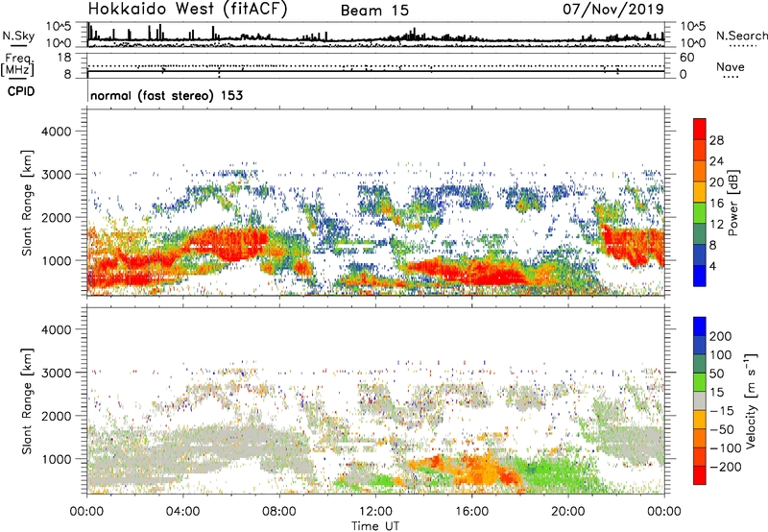The height and width of the screenshot is (532, 768).
Task: Click the 'Nave' legend label
Action: 731,67
